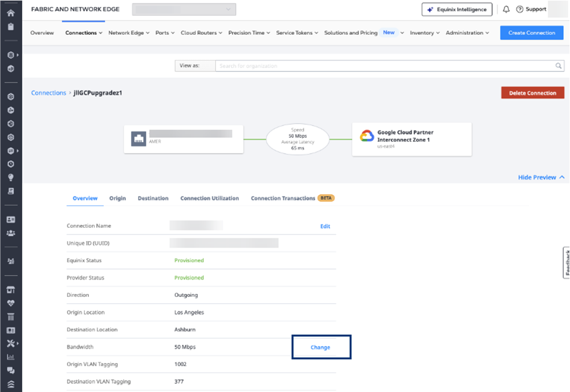This screenshot has height=392, width=570.
Task: Click the Outgoing direction value
Action: pyautogui.click(x=186, y=295)
